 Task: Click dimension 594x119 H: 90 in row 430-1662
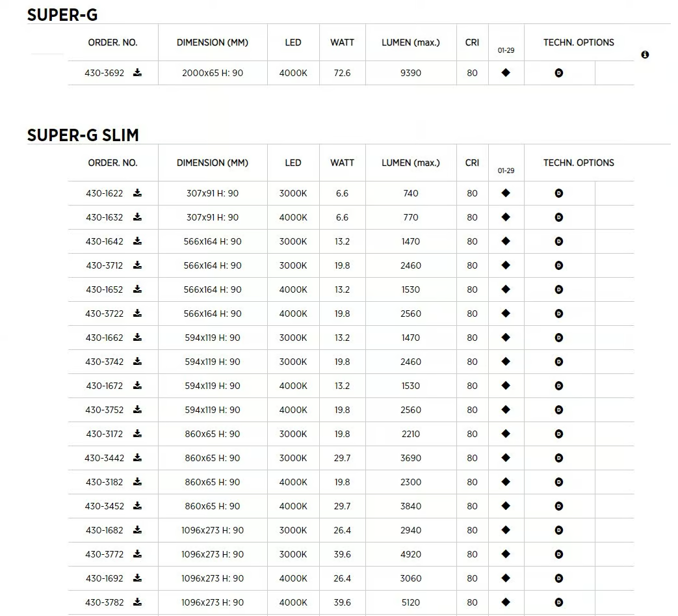click(213, 338)
